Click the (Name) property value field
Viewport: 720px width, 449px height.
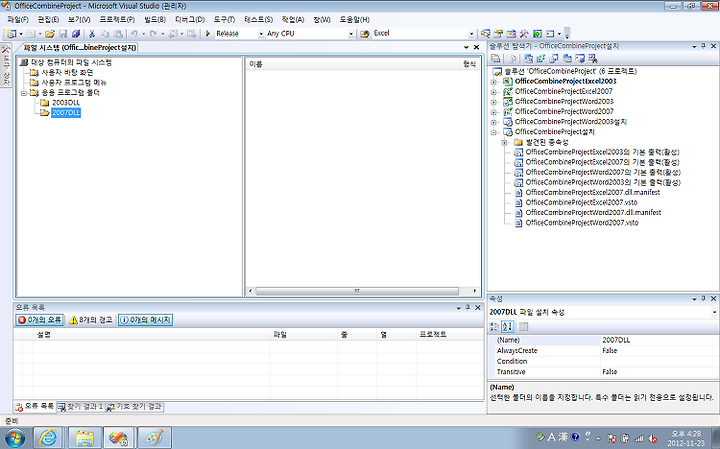tap(659, 340)
